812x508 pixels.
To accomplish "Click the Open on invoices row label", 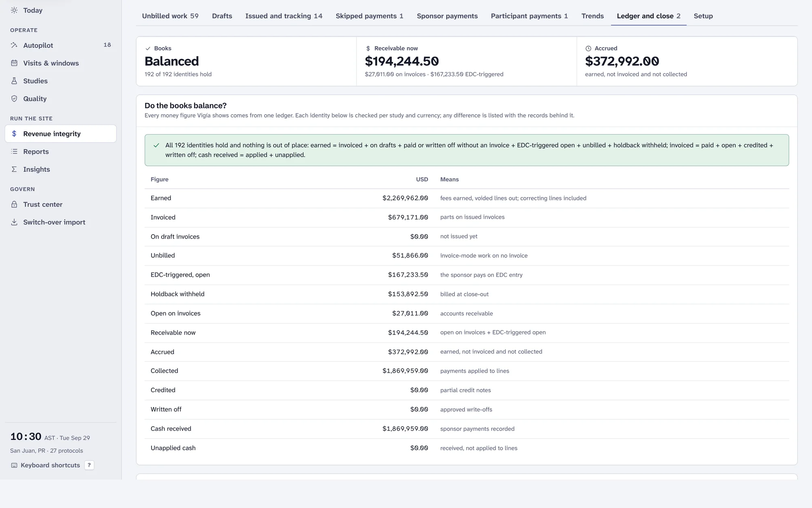I will click(175, 313).
